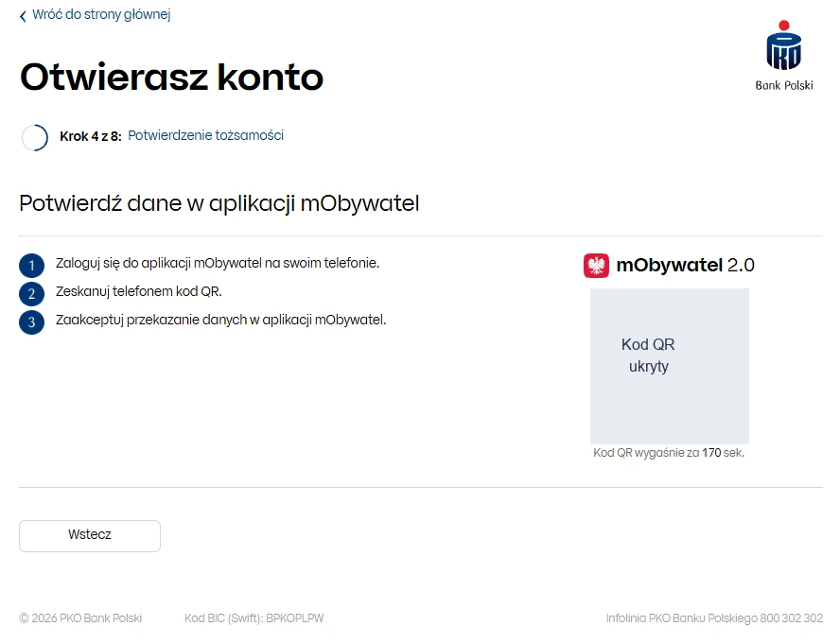Click the 'Potwierdzenie tożsamości' step label
The image size is (840, 643).
pyautogui.click(x=205, y=135)
